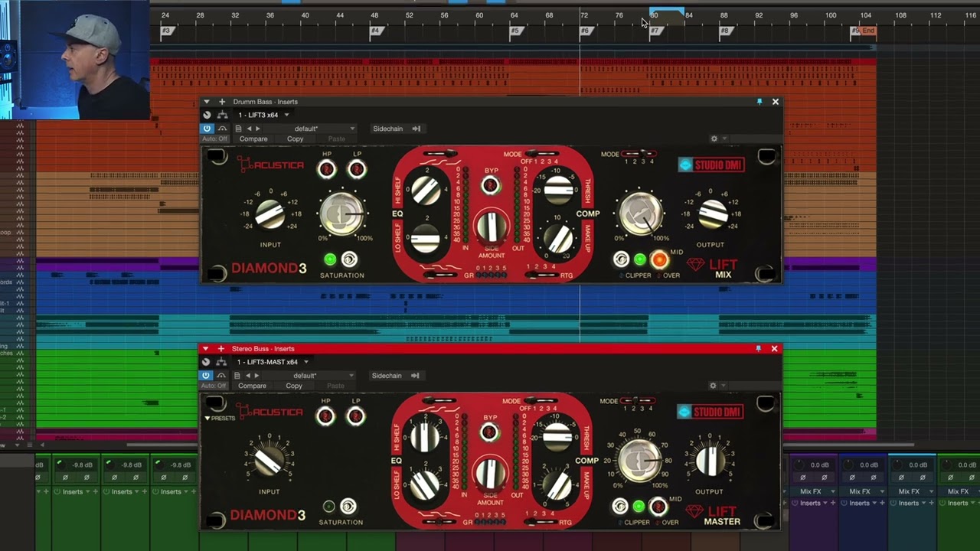Toggle HP filter button on LIFT Mix
This screenshot has width=980, height=551.
click(327, 169)
